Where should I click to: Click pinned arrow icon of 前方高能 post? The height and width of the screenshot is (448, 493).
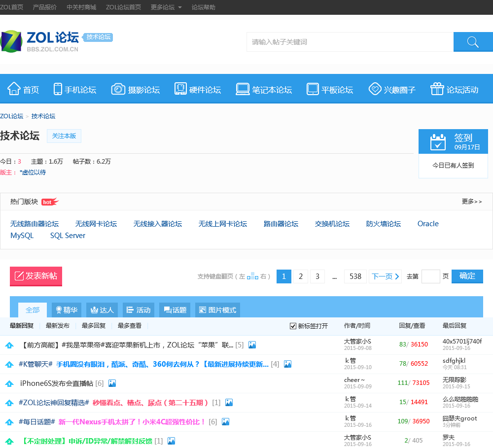(9, 345)
